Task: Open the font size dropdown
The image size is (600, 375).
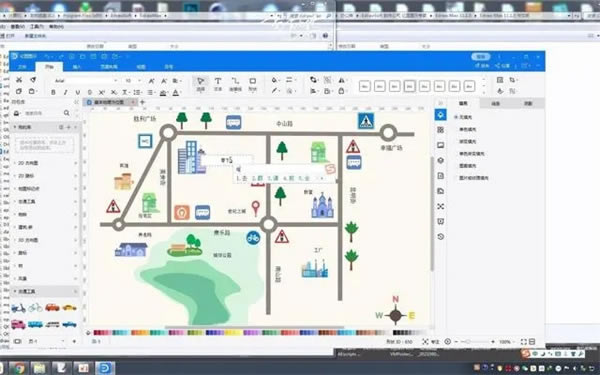Action: pos(132,81)
